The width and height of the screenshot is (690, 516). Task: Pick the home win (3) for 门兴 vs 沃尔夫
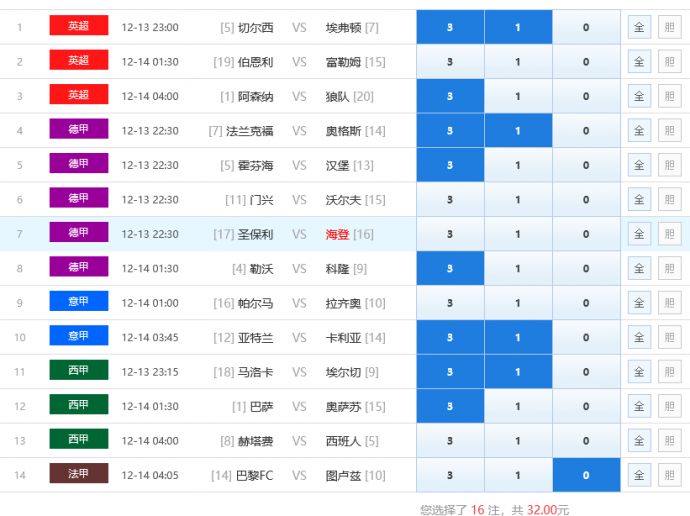(450, 200)
